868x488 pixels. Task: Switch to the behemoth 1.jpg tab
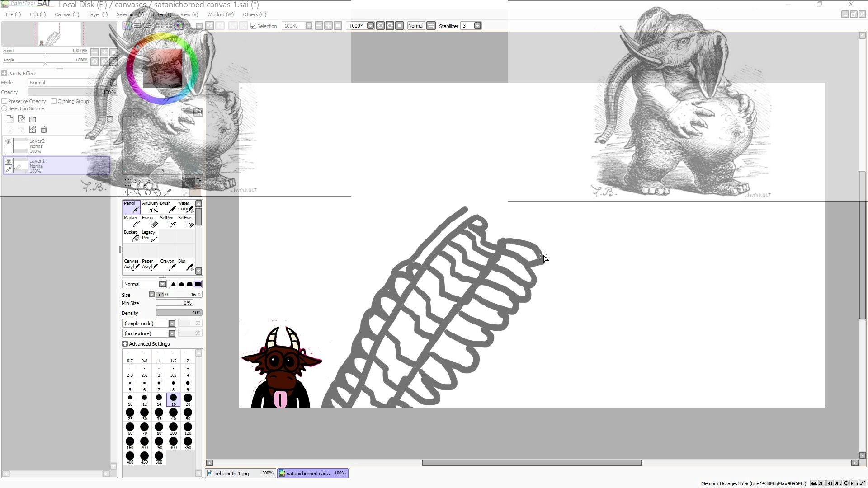click(241, 473)
